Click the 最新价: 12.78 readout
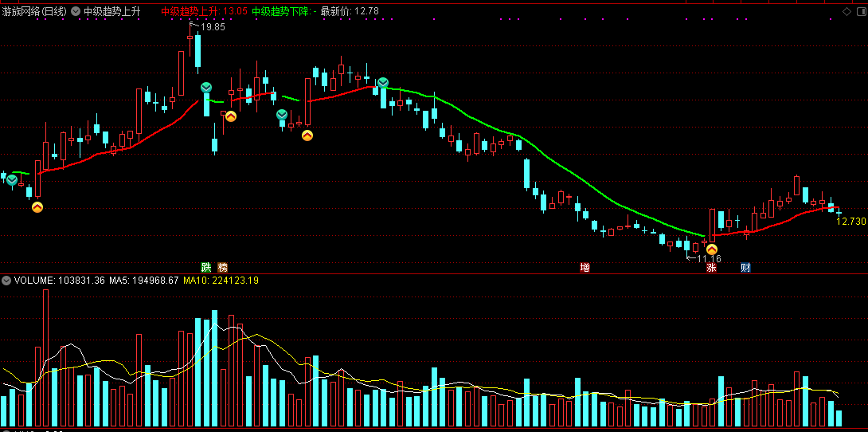The height and width of the screenshot is (432, 868). pyautogui.click(x=350, y=11)
